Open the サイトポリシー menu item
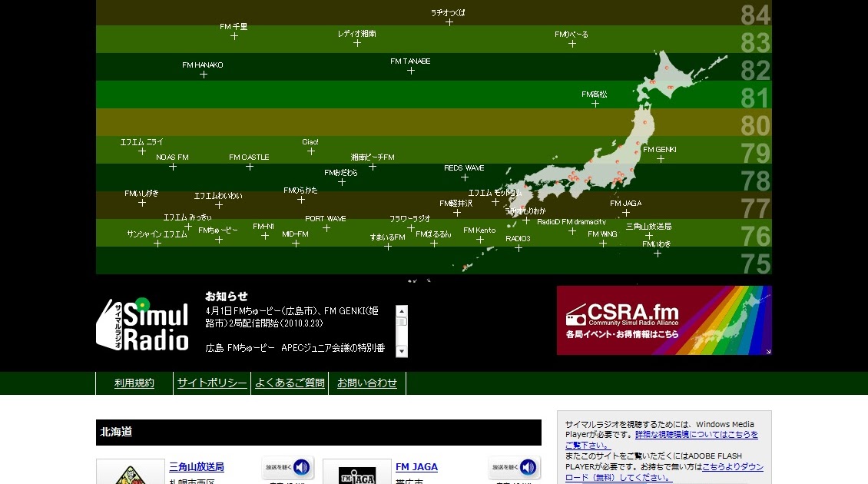The image size is (868, 484). pyautogui.click(x=212, y=383)
